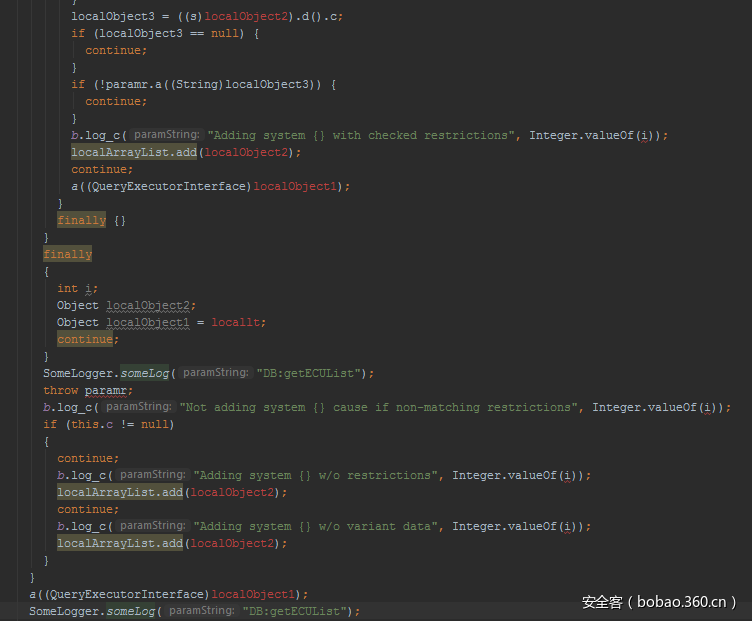This screenshot has width=752, height=621.
Task: Click the "if (this.c != null)" condition
Action: coord(108,424)
